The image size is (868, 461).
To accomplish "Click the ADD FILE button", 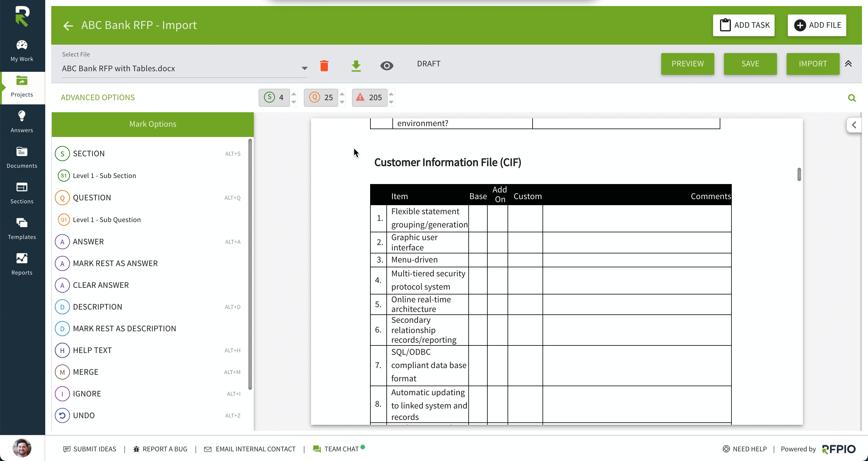I will tap(817, 25).
